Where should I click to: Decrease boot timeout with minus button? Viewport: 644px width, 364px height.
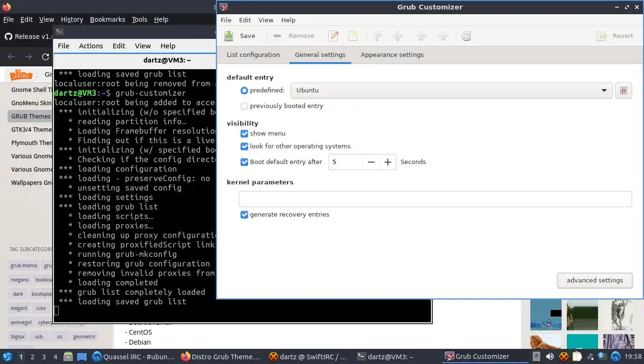coord(371,162)
